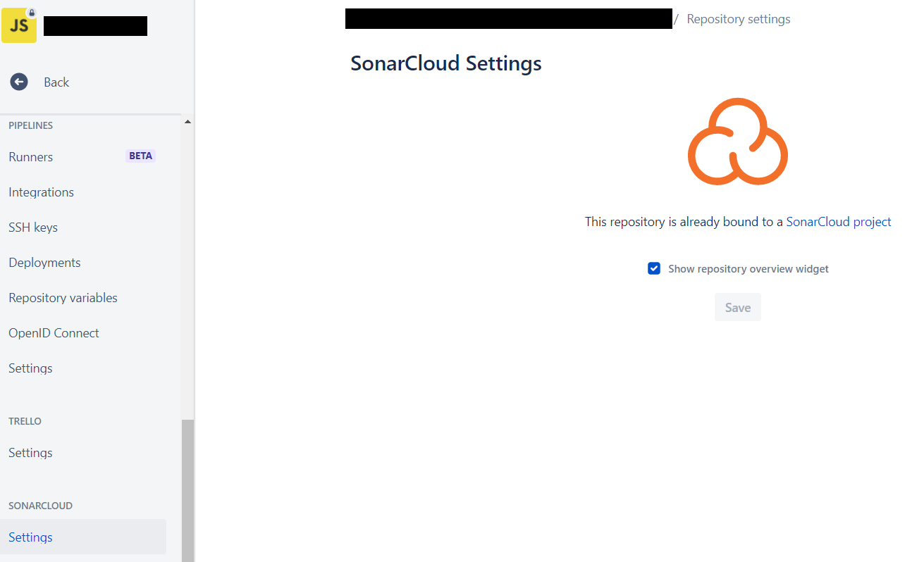Open Runners in the Pipelines section
Screen dimensions: 924x562
point(31,157)
